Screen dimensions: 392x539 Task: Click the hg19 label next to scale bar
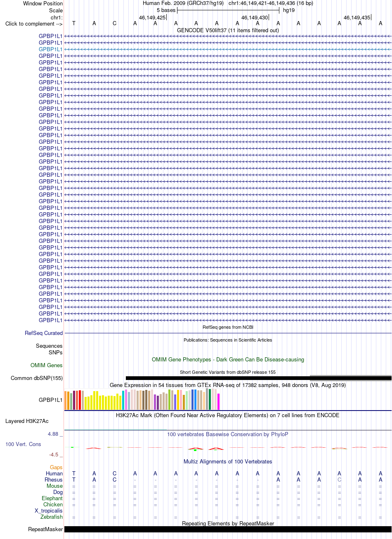pyautogui.click(x=289, y=10)
